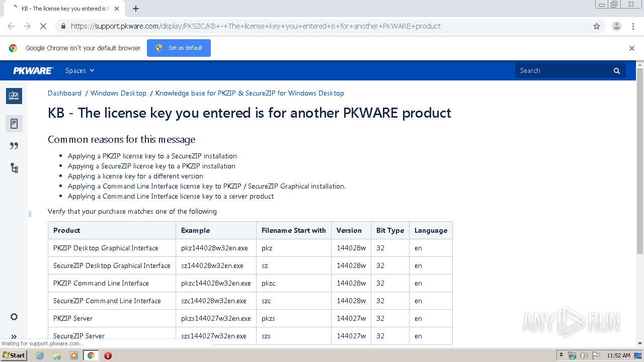Dismiss the default browser notification bar

632,48
